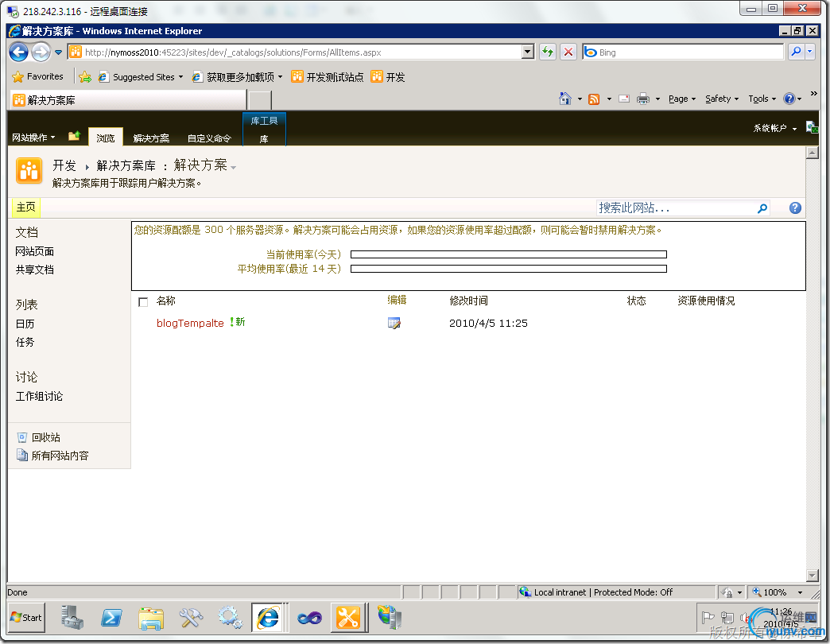
Task: Click the RSS feeds icon
Action: [594, 99]
